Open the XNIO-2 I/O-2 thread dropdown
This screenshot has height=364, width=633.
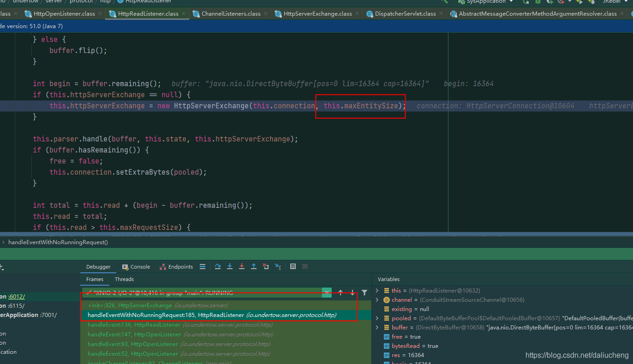327,293
